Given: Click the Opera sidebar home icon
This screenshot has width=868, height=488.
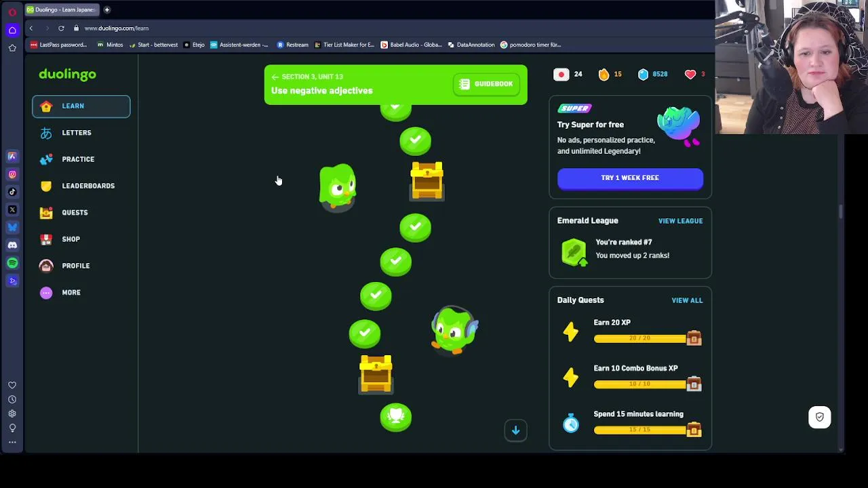Looking at the screenshot, I should pos(12,30).
